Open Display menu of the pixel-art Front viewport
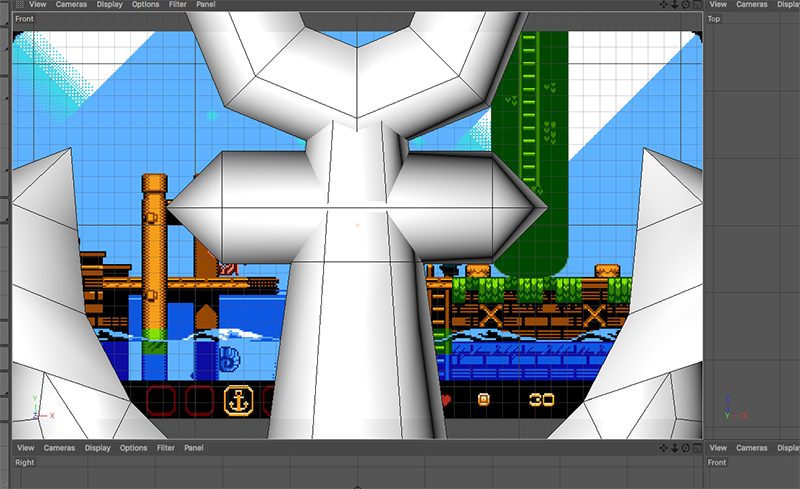This screenshot has height=489, width=800. pyautogui.click(x=110, y=4)
